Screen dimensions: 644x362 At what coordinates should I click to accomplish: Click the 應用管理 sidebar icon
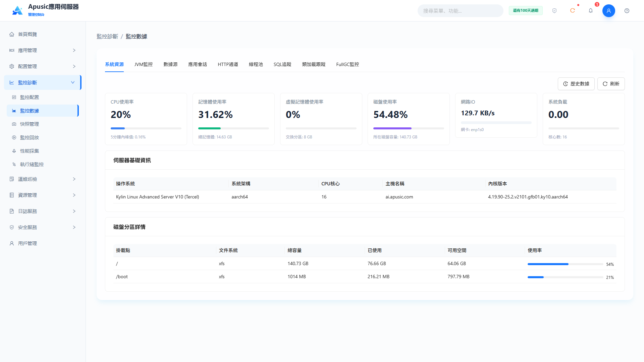point(12,50)
